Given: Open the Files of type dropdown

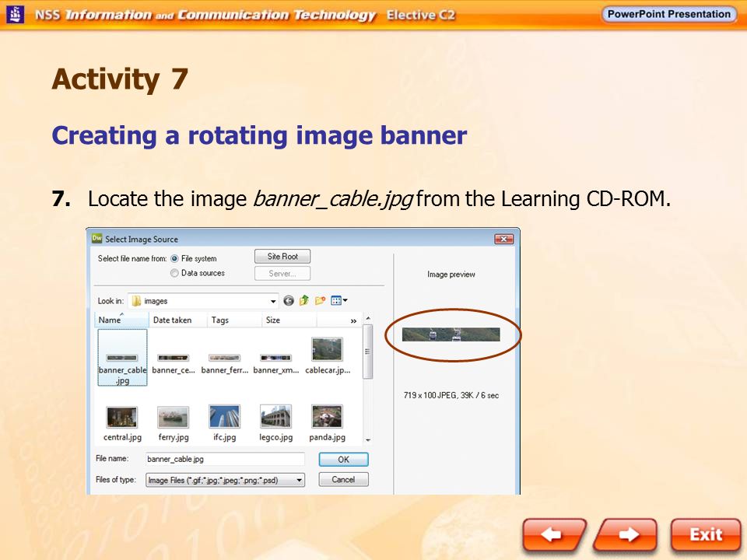Looking at the screenshot, I should tap(225, 480).
